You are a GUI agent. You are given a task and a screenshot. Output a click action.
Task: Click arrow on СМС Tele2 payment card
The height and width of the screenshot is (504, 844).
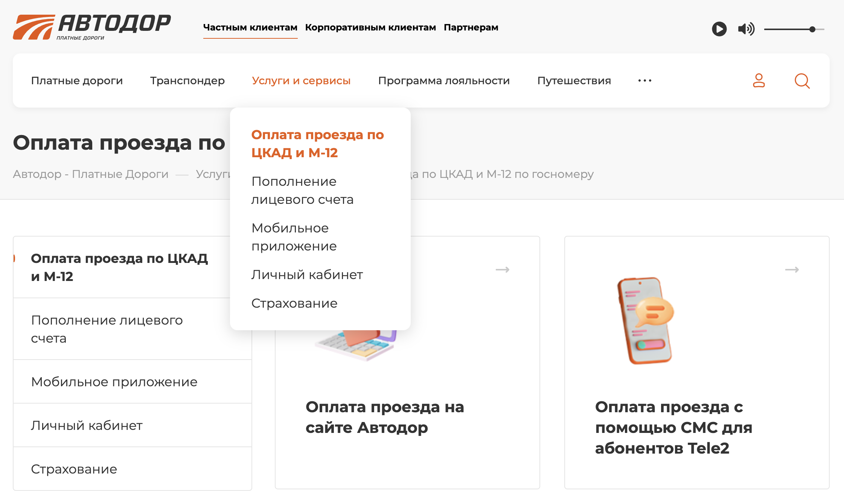pyautogui.click(x=792, y=270)
